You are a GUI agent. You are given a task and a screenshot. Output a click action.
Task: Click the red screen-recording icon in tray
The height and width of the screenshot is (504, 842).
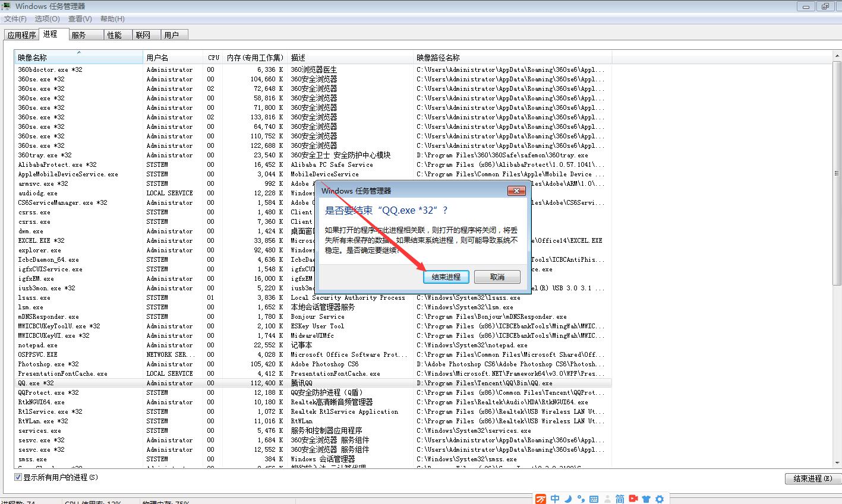(633, 499)
